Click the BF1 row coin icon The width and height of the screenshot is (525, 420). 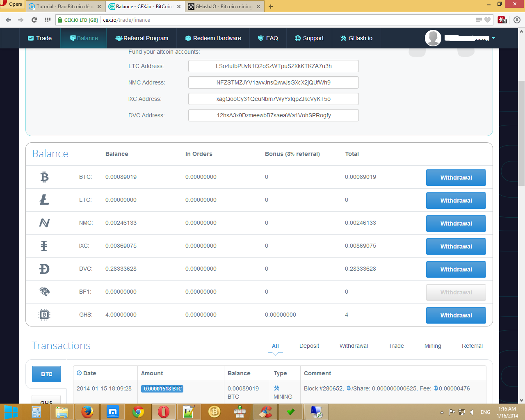click(x=44, y=292)
